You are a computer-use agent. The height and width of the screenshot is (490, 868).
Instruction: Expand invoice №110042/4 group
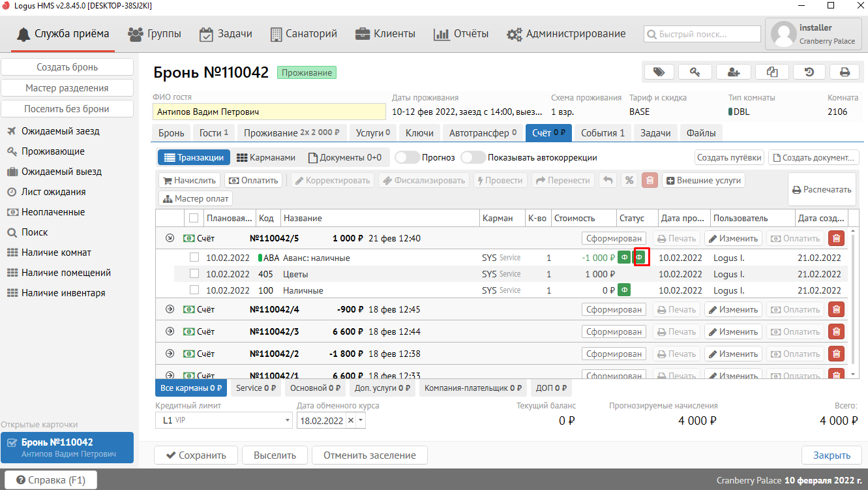click(x=170, y=309)
